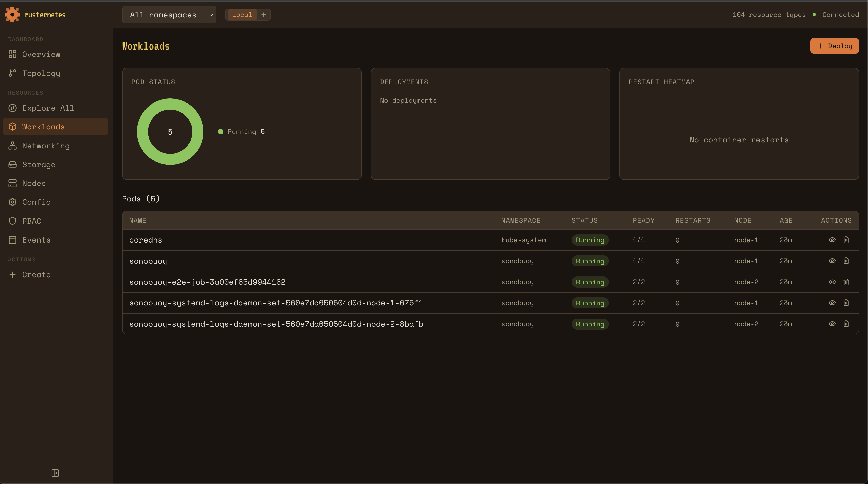The width and height of the screenshot is (868, 484).
Task: Go to Networking in sidebar menu
Action: pyautogui.click(x=46, y=146)
